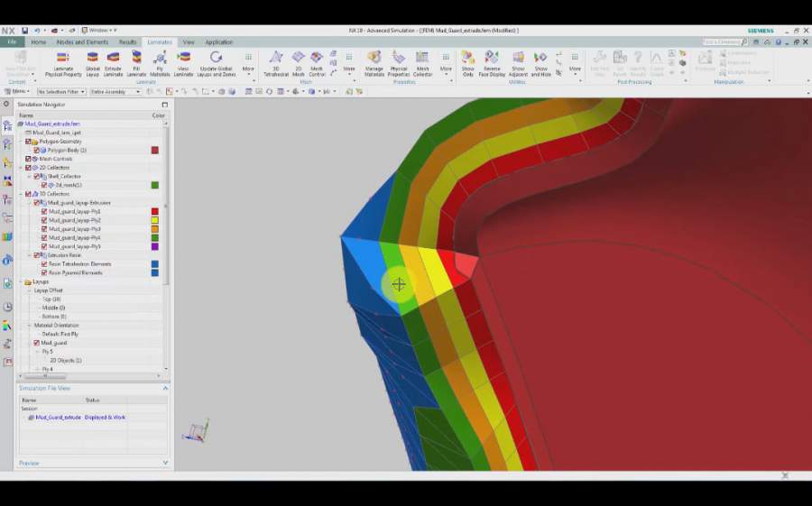Image resolution: width=812 pixels, height=506 pixels.
Task: Click the Laminate Physical Property icon
Action: click(63, 60)
